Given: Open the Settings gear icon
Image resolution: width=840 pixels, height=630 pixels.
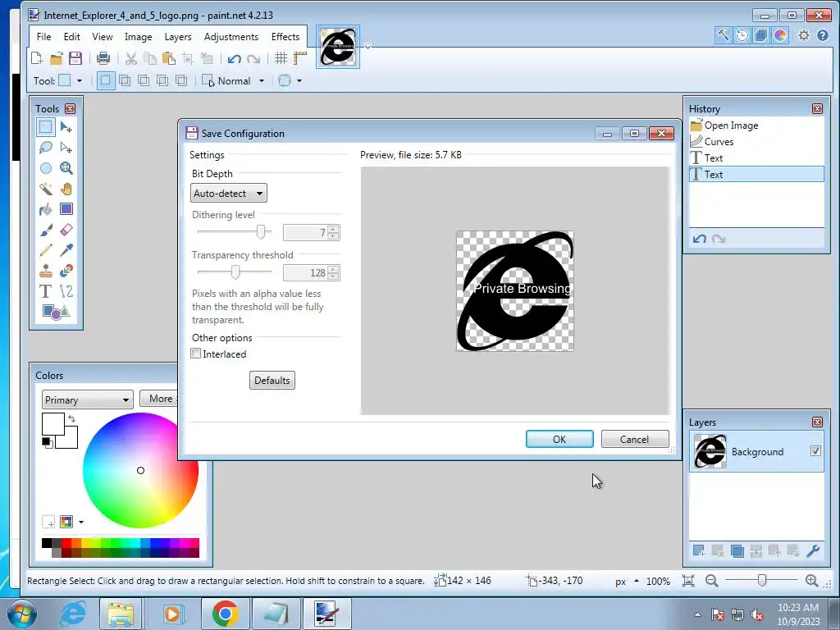Looking at the screenshot, I should click(804, 35).
